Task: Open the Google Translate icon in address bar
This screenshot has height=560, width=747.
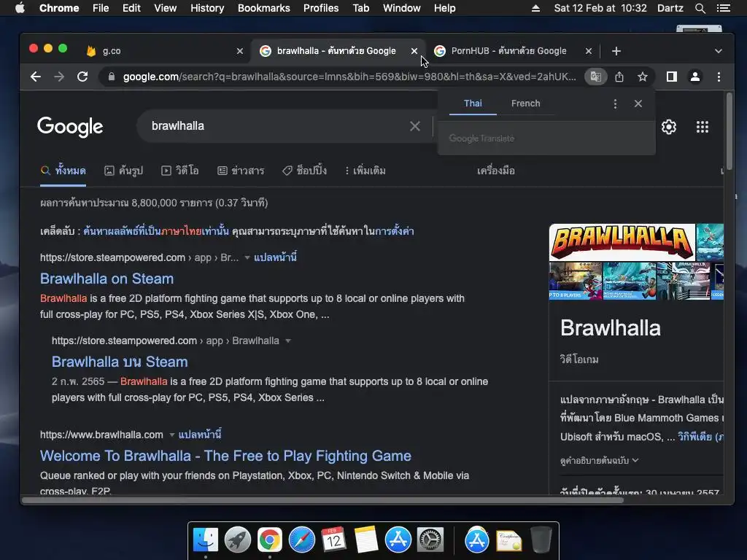Action: 595,77
